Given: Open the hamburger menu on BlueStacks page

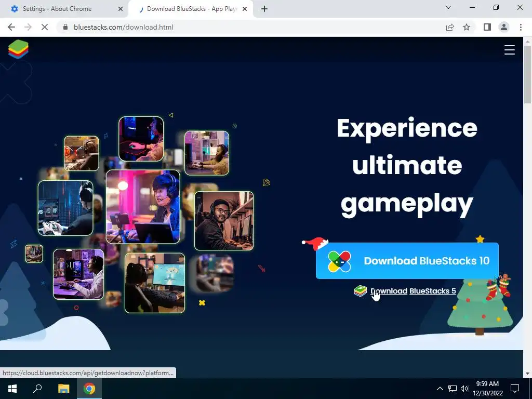Looking at the screenshot, I should 509,50.
